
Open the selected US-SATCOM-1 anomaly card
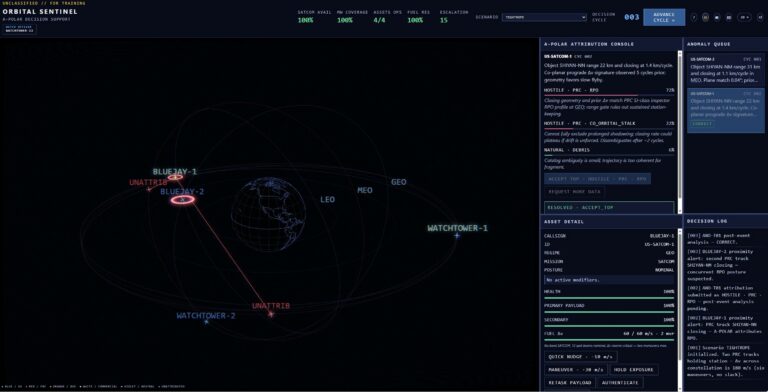click(x=725, y=110)
